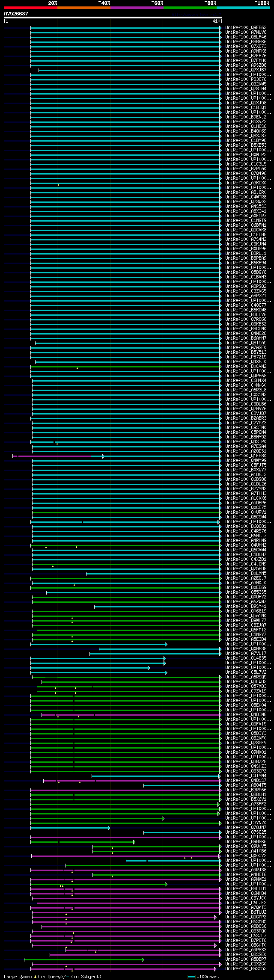
Task: Click the green ~80% identity legend bar
Action: click(x=190, y=8)
